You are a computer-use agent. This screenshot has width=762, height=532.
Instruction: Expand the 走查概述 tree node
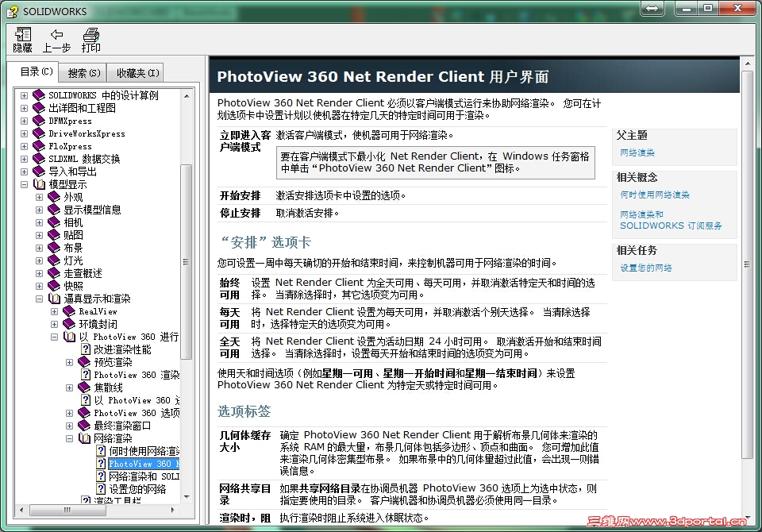40,273
